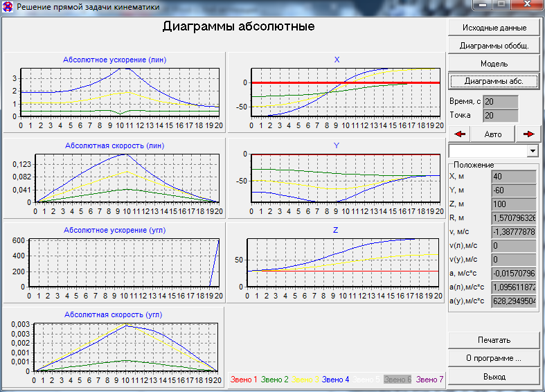Click the R, м value field
The image size is (545, 392).
pos(514,218)
